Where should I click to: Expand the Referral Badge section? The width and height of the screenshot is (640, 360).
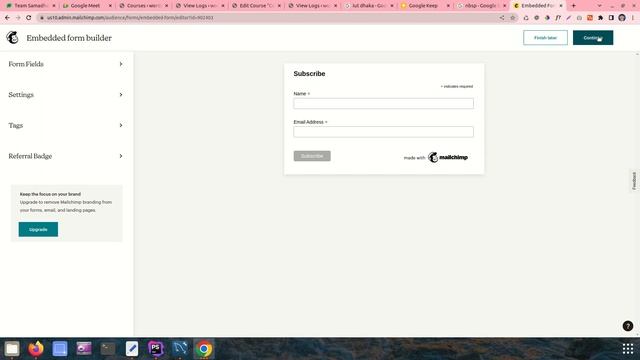tap(66, 156)
